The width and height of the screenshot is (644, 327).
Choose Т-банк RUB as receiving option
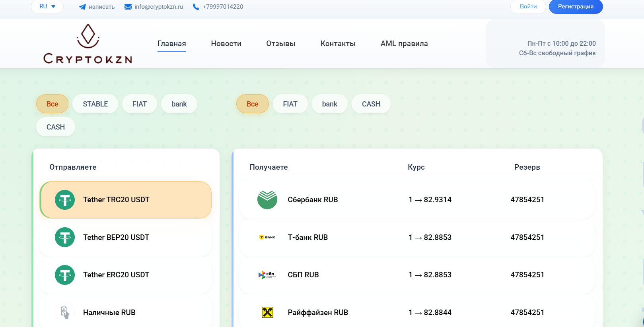[x=417, y=237]
